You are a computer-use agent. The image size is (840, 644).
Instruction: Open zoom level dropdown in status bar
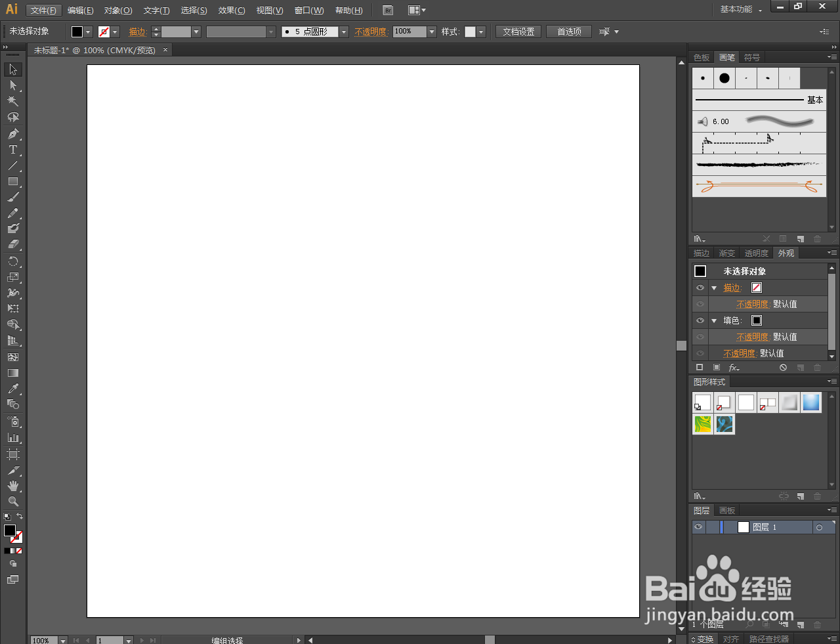(63, 640)
